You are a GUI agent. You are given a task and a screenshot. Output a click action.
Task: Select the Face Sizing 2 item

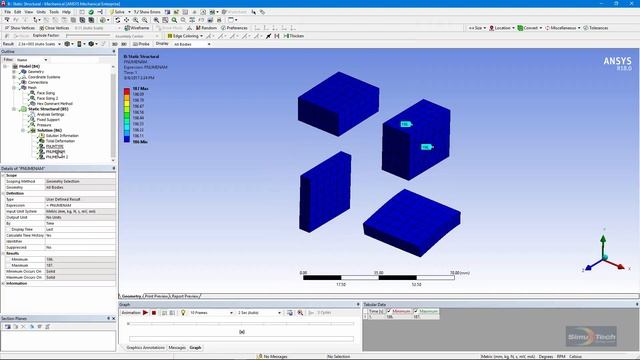[x=47, y=98]
